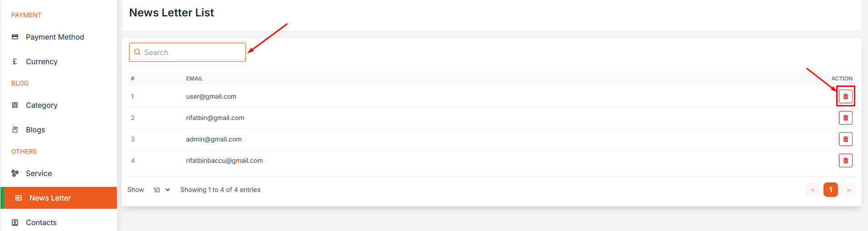Delete the user@gmail.com subscriber entry
This screenshot has height=231, width=868.
pos(845,96)
